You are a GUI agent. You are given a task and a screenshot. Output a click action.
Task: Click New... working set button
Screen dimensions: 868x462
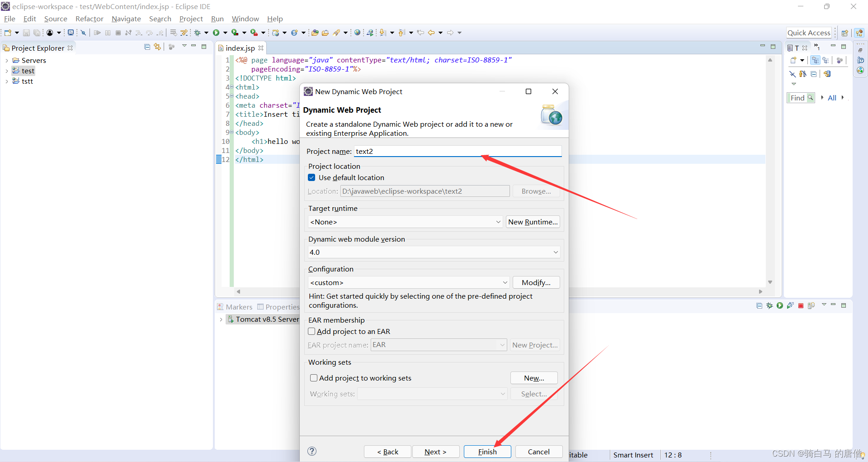coord(534,378)
